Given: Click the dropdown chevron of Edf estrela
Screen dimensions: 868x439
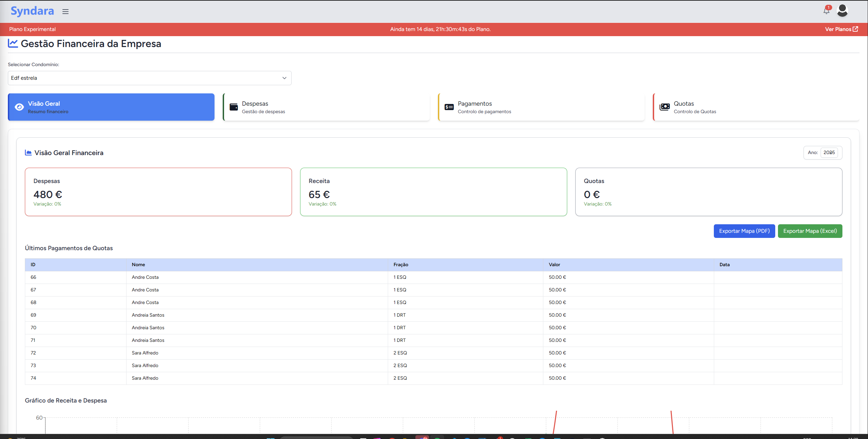Looking at the screenshot, I should click(284, 78).
